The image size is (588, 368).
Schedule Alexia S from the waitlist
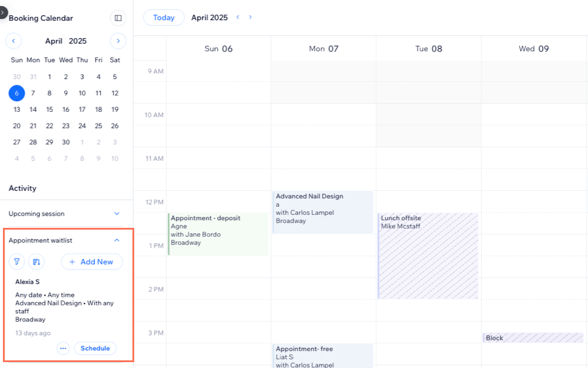tap(95, 348)
